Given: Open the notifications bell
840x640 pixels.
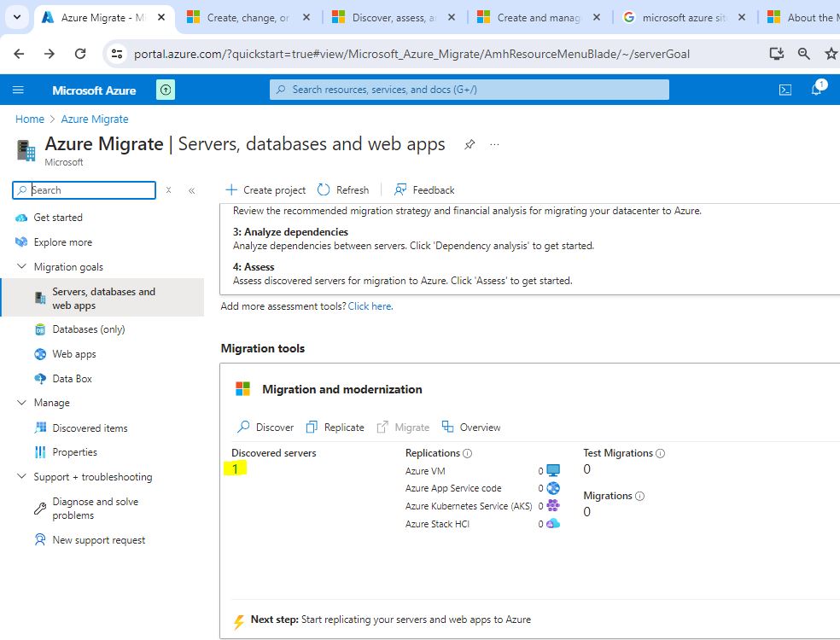Looking at the screenshot, I should tap(816, 90).
